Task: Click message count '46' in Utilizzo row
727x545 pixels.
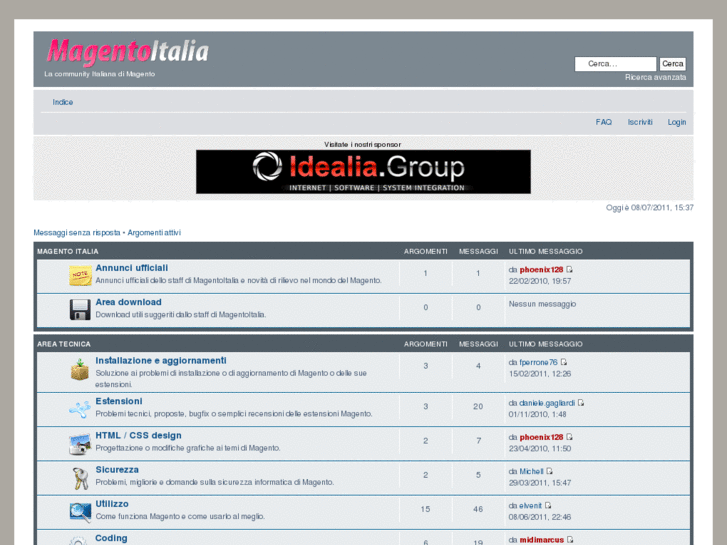Action: click(x=478, y=509)
